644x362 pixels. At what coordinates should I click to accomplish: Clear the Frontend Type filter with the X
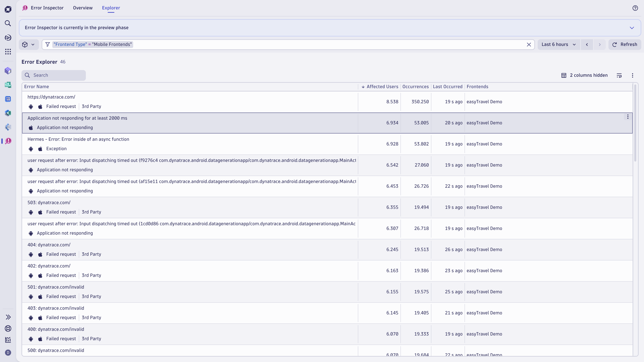(x=529, y=44)
